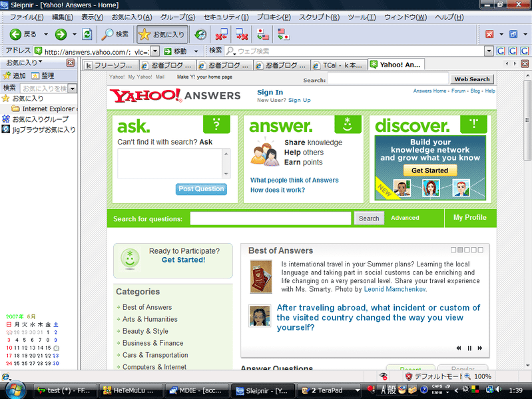Click the Sign In link

[x=270, y=93]
